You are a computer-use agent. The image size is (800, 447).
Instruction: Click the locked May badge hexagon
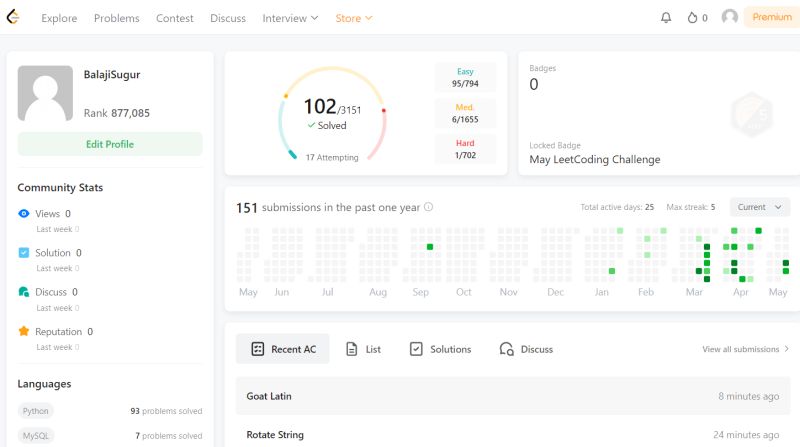752,114
